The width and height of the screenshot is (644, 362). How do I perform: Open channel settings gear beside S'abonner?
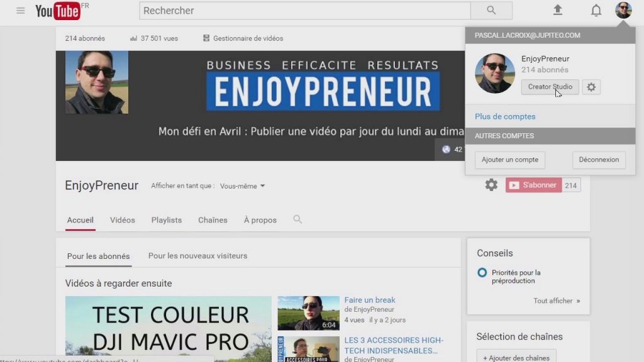point(491,185)
